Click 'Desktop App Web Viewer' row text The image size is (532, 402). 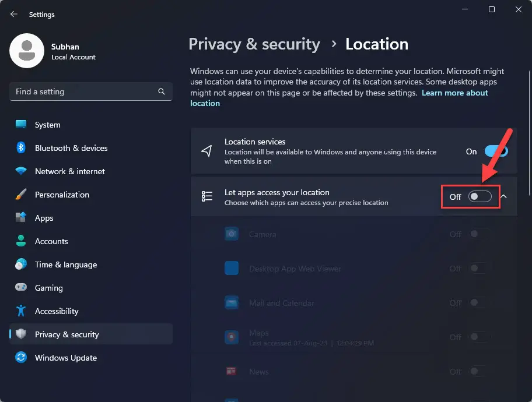click(x=295, y=269)
